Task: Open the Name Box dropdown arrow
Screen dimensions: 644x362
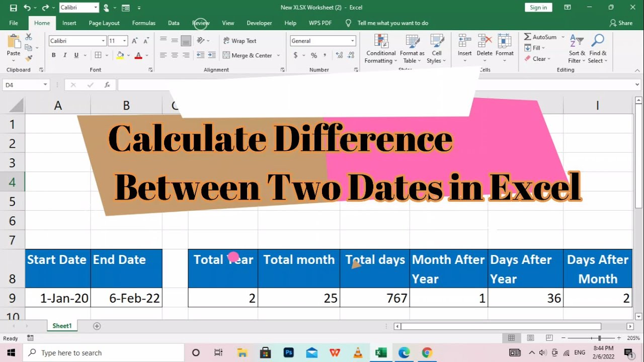Action: click(x=45, y=85)
